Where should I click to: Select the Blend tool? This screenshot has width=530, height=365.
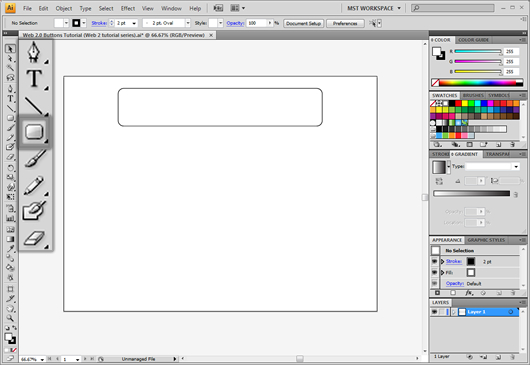[x=10, y=258]
